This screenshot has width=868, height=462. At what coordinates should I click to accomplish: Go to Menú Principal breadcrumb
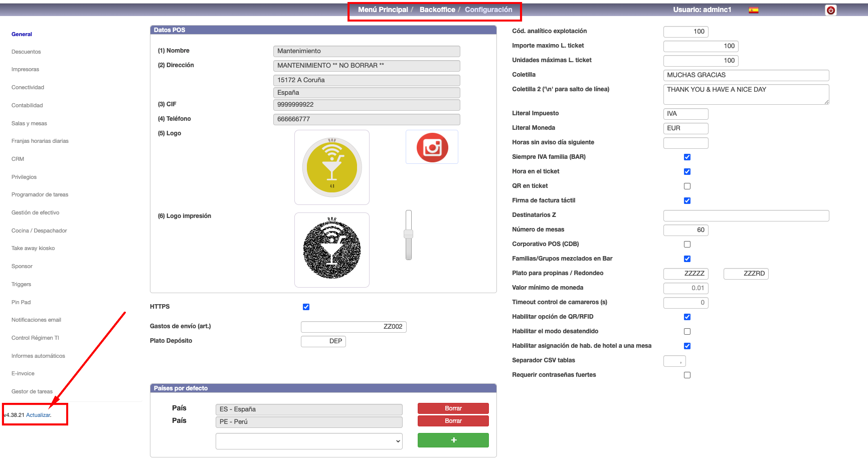coord(383,10)
